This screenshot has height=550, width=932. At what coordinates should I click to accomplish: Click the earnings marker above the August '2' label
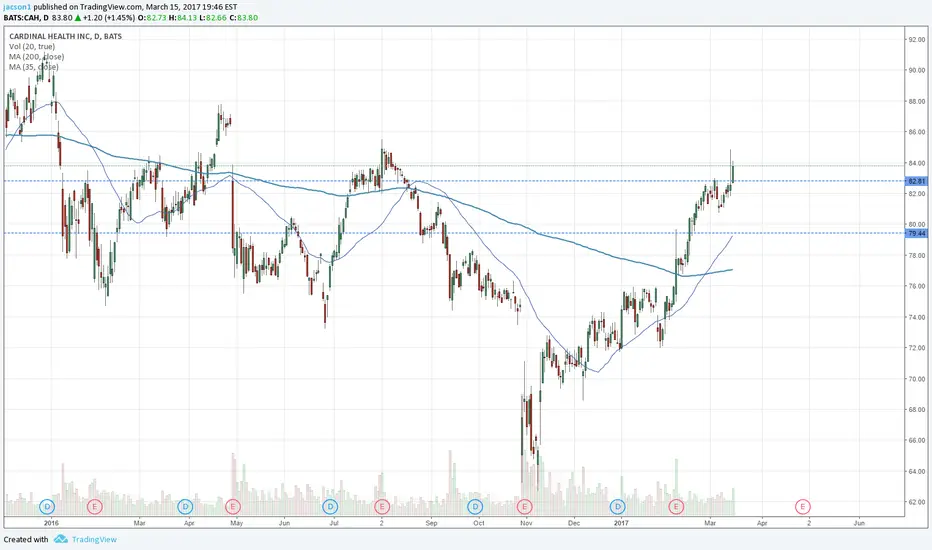tap(382, 507)
